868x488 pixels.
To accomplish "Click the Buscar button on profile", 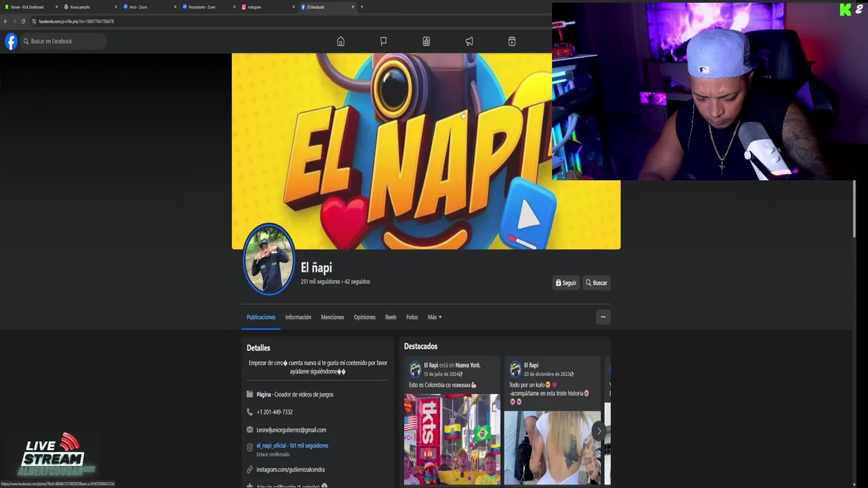I will 596,283.
